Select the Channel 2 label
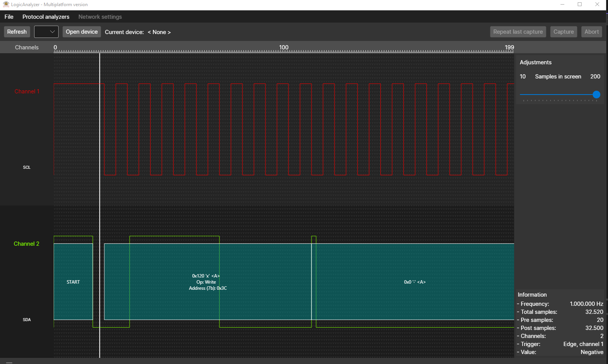Viewport: 608px width, 364px height. point(26,244)
